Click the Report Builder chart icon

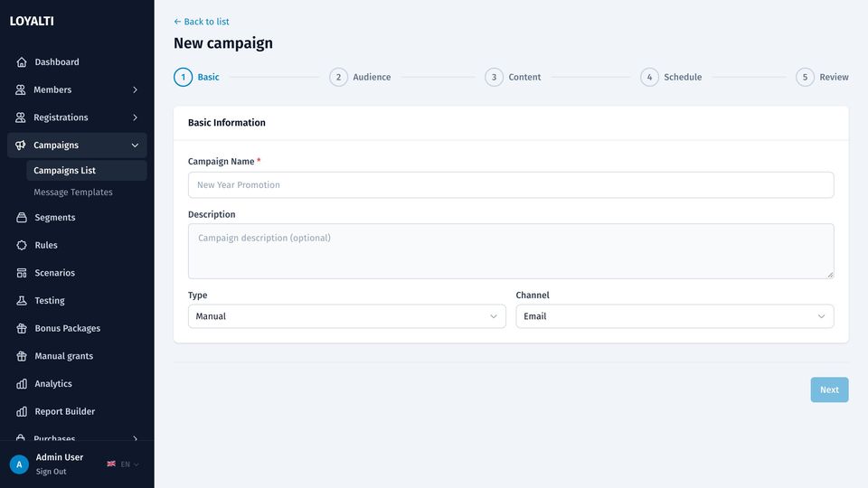(x=22, y=411)
